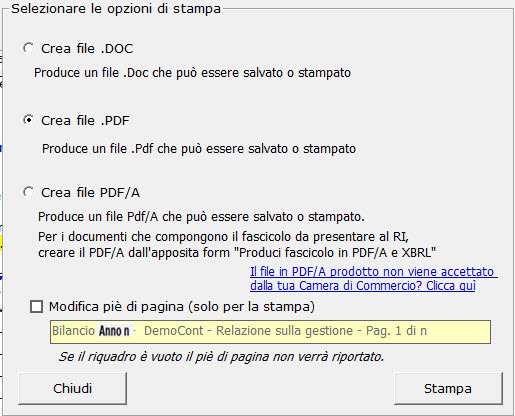Click into the yellow footer text field

click(270, 332)
